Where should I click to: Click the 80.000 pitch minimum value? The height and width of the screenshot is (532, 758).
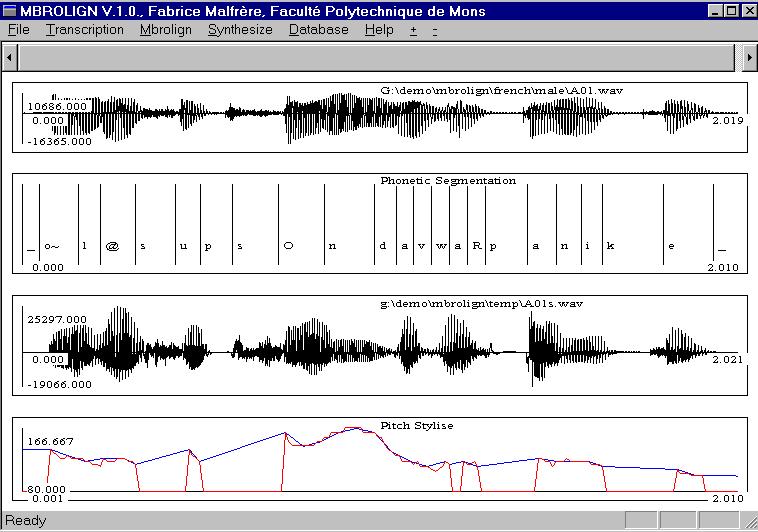(x=46, y=489)
